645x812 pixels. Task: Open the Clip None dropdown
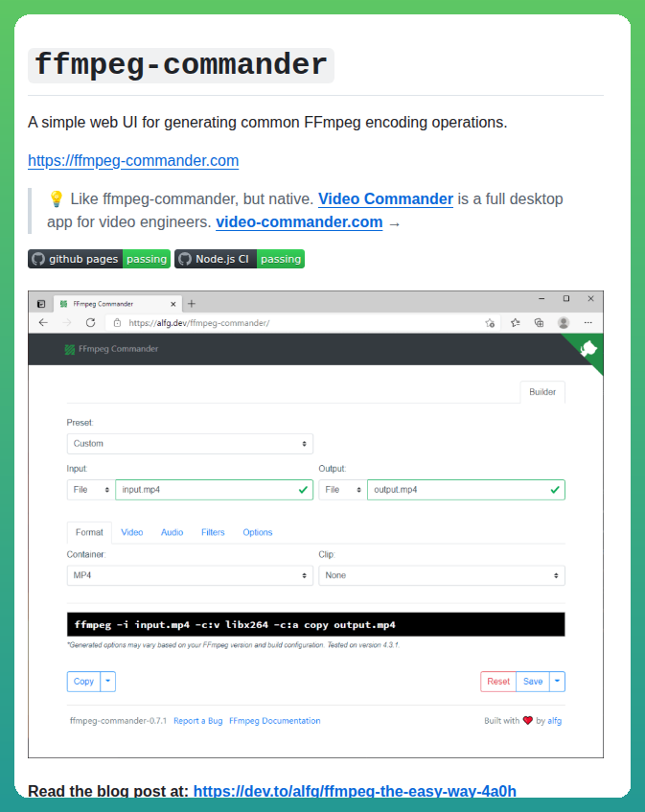[442, 575]
